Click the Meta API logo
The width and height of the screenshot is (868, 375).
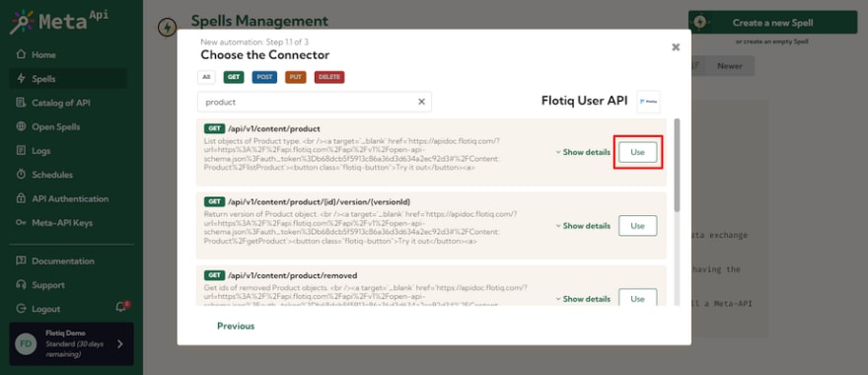(x=59, y=22)
